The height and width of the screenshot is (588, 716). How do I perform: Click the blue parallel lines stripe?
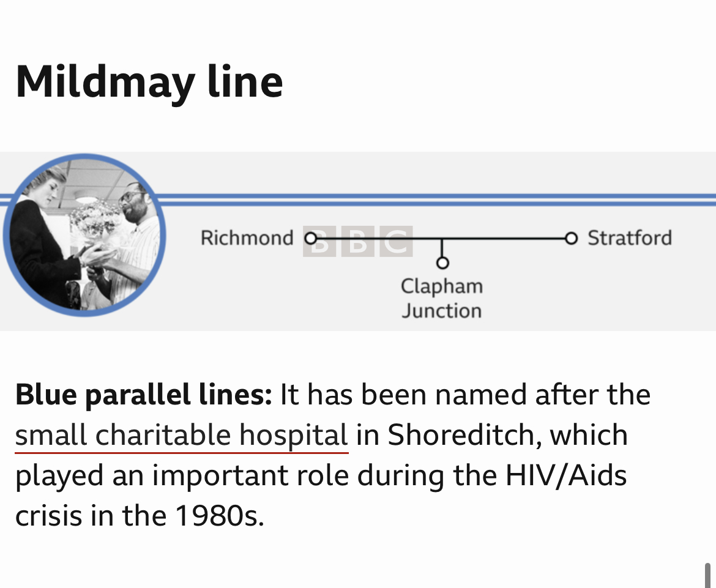(428, 200)
